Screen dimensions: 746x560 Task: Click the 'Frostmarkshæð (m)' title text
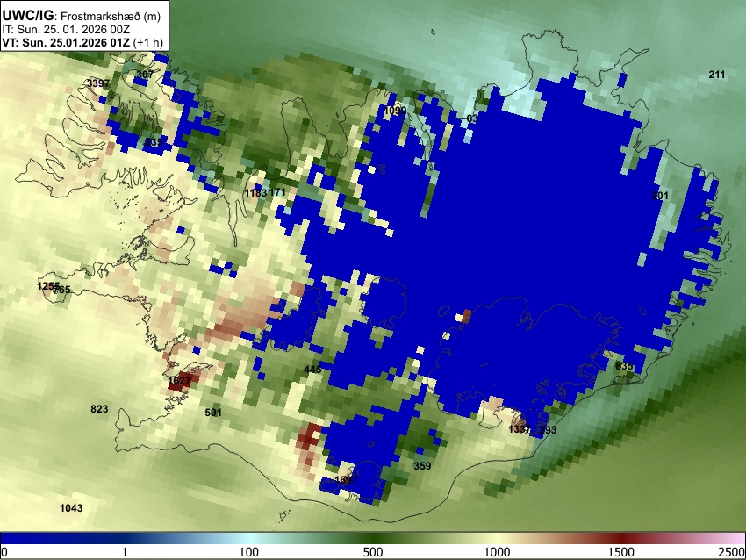[x=111, y=16]
